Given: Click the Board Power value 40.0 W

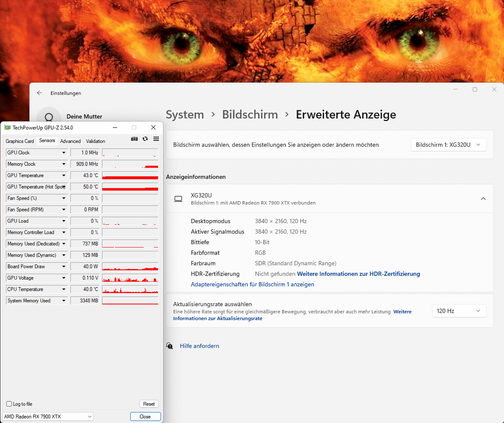Looking at the screenshot, I should coord(85,266).
